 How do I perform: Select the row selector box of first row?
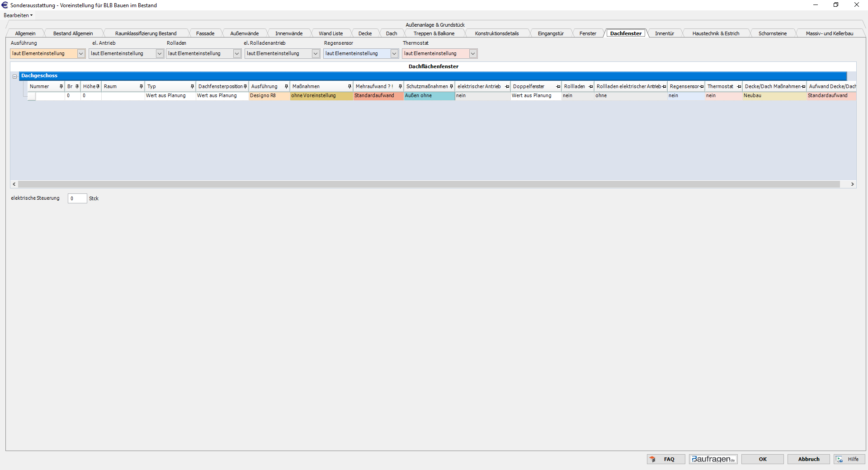(x=32, y=96)
